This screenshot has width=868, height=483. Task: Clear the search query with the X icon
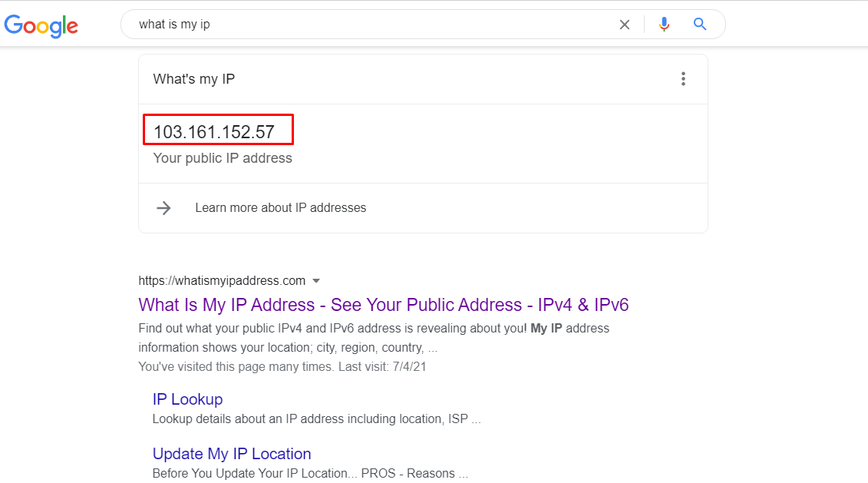click(x=625, y=25)
